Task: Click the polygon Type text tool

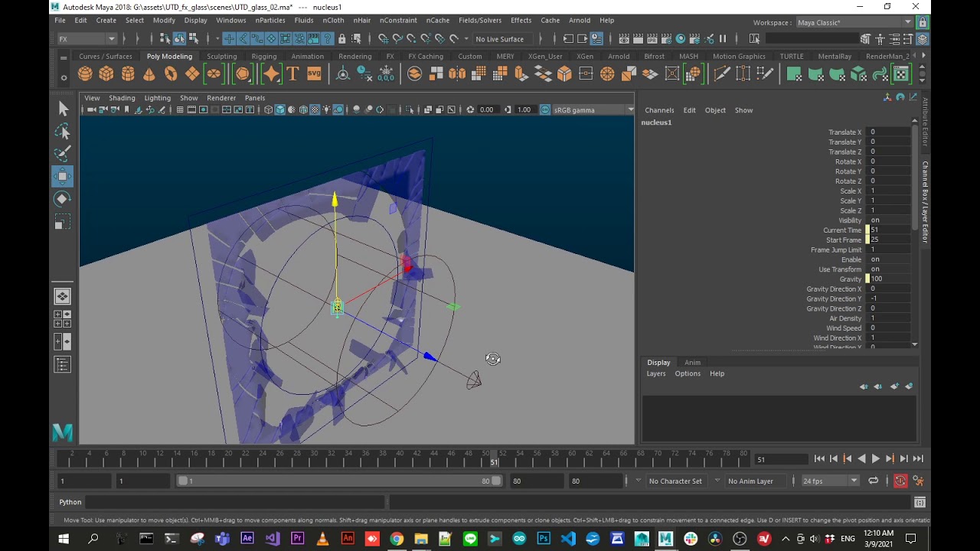Action: [x=292, y=73]
